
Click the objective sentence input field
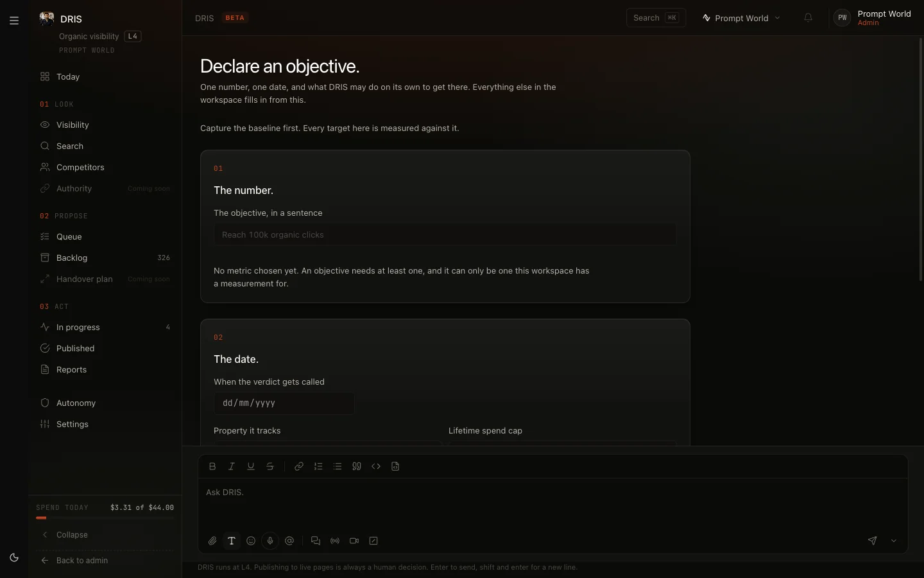445,234
